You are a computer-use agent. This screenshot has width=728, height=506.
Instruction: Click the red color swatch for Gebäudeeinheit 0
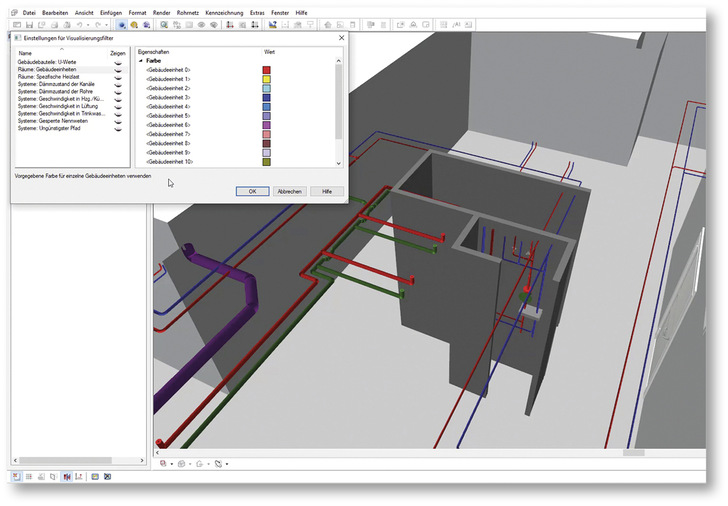coord(267,70)
